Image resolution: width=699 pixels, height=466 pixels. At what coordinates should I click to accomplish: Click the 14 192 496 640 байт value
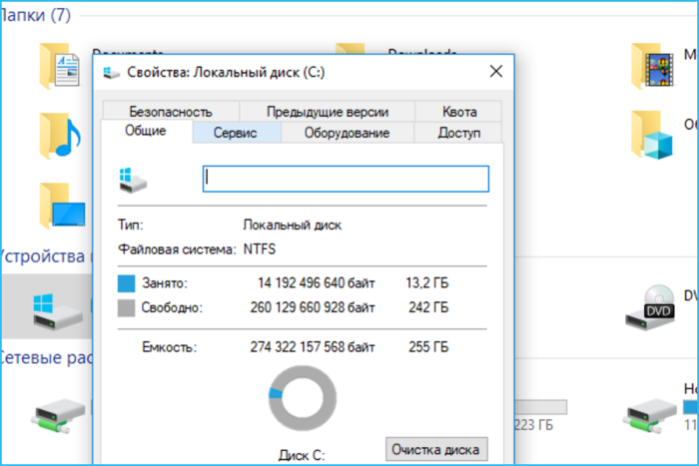coord(316,283)
